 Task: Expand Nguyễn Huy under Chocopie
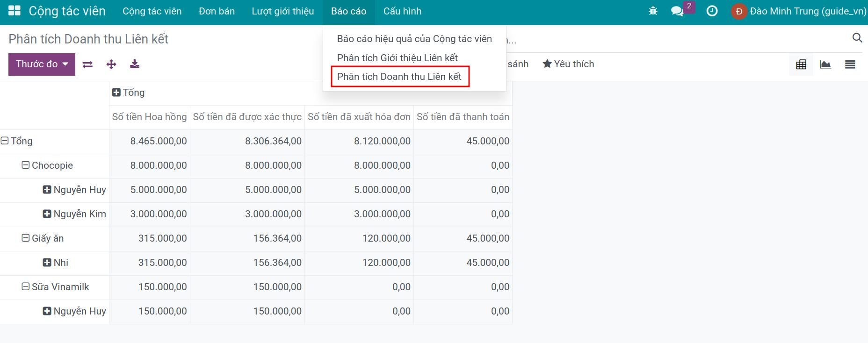point(74,190)
